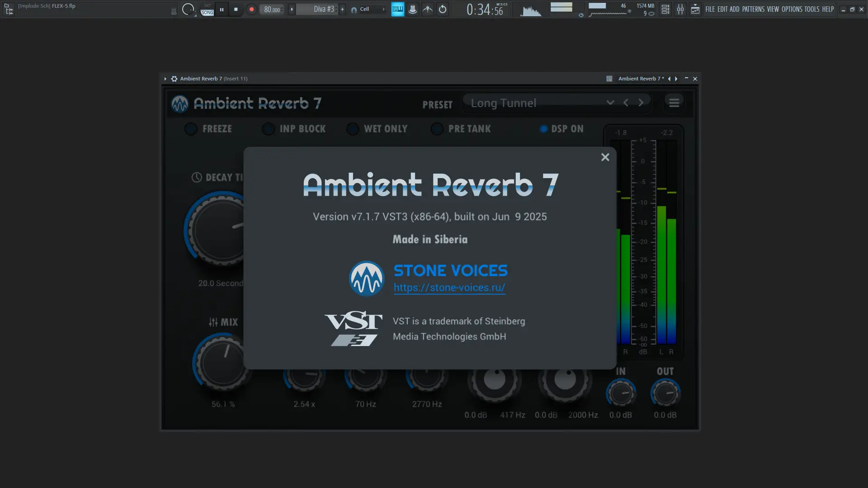The height and width of the screenshot is (488, 868).
Task: Expand the Long Tunnel preset dropdown
Action: 610,103
